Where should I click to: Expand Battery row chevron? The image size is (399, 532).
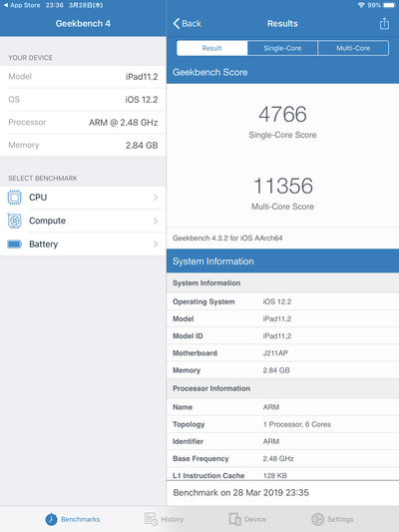tap(156, 245)
